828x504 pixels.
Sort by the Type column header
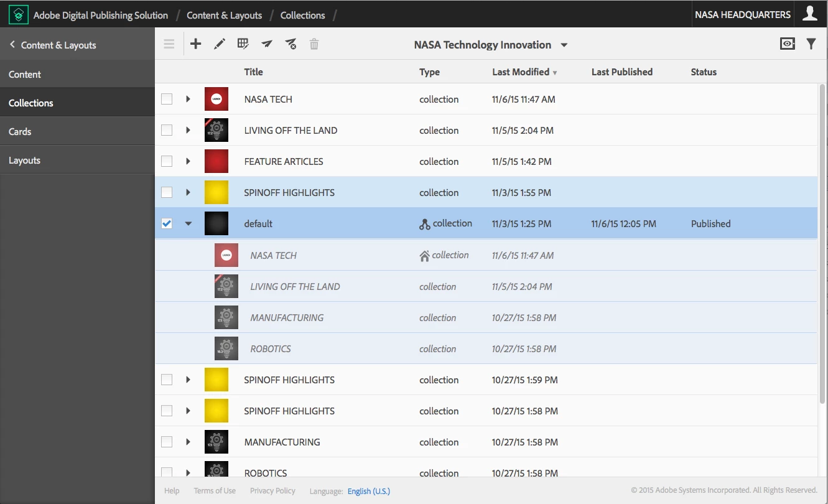[429, 72]
